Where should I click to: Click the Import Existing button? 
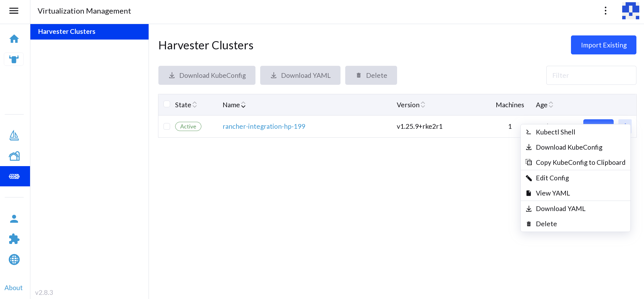pos(604,45)
